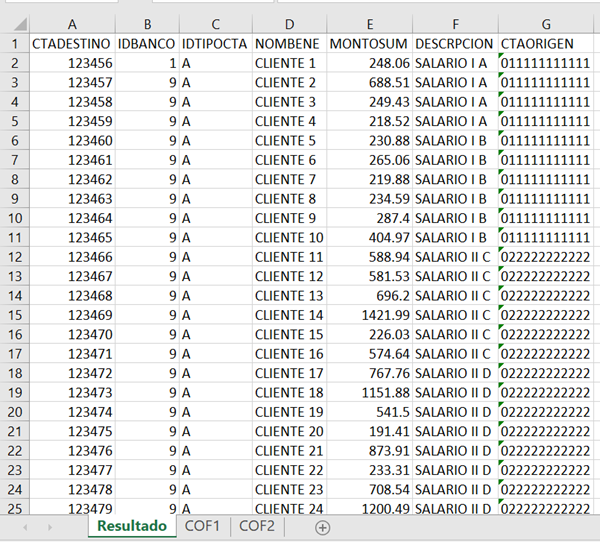The width and height of the screenshot is (600, 542).
Task: Select row 15 by its row number
Action: (x=14, y=315)
